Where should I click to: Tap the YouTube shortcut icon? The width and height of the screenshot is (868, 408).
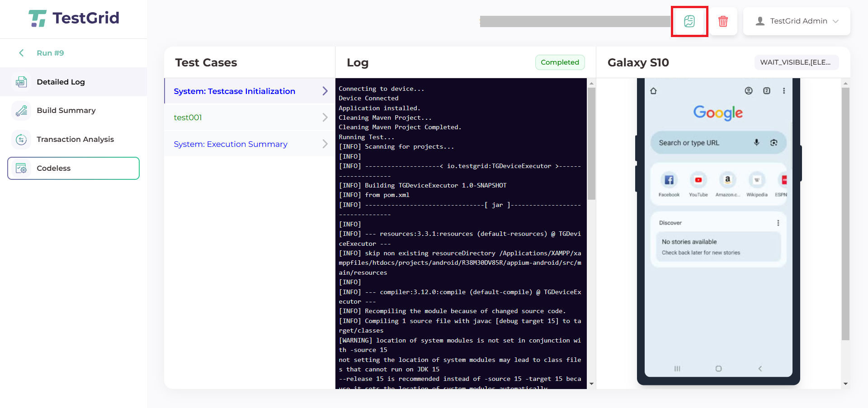[x=698, y=180]
